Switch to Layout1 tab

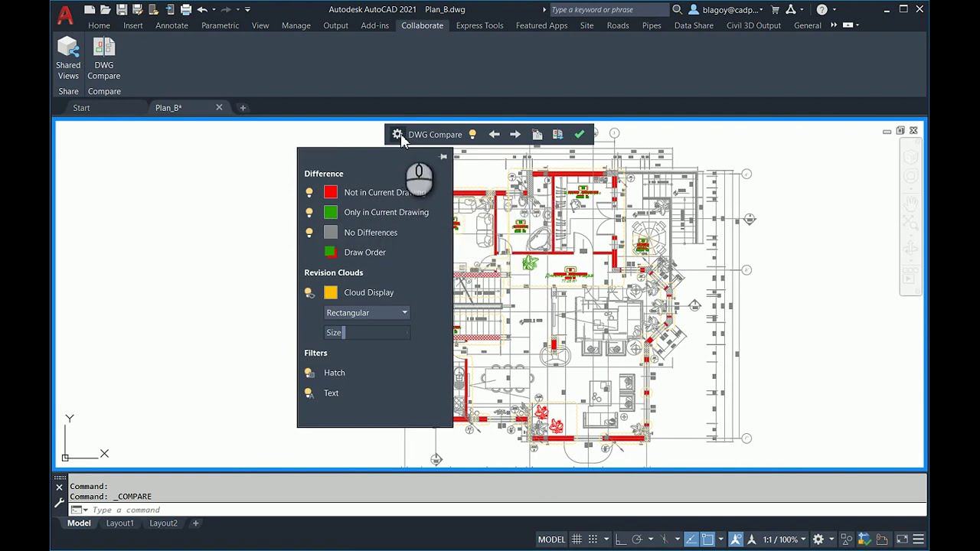point(119,523)
